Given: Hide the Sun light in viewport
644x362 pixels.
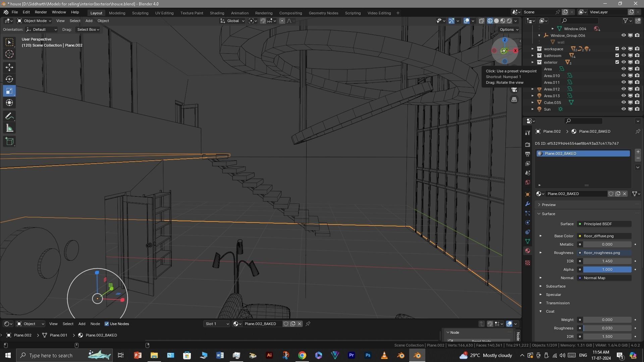Looking at the screenshot, I should 624,109.
